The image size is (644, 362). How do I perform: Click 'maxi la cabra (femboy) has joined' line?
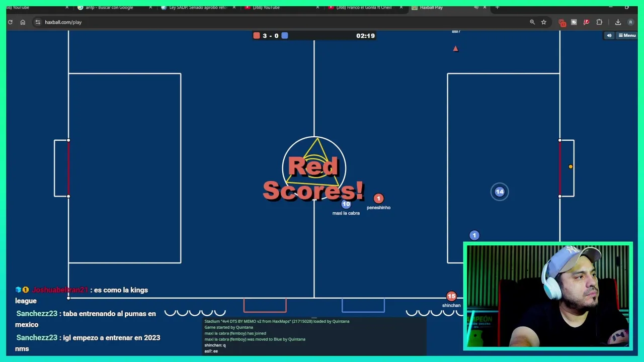(235, 333)
